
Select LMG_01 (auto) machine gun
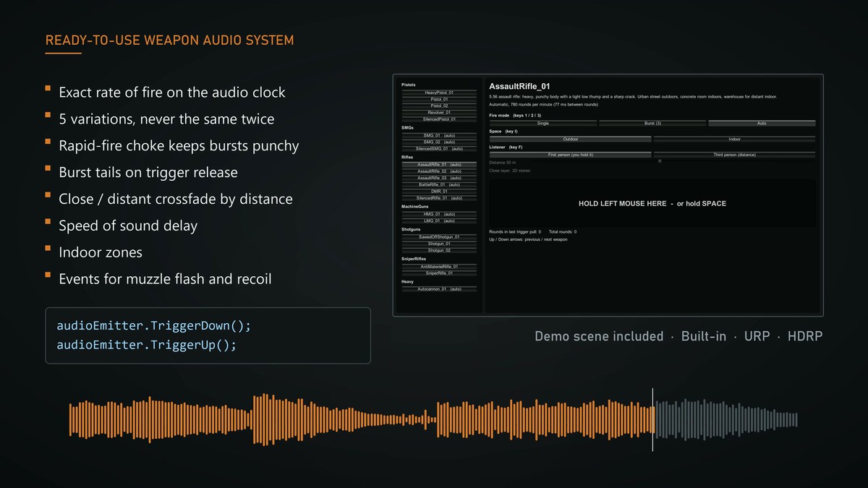pyautogui.click(x=439, y=221)
